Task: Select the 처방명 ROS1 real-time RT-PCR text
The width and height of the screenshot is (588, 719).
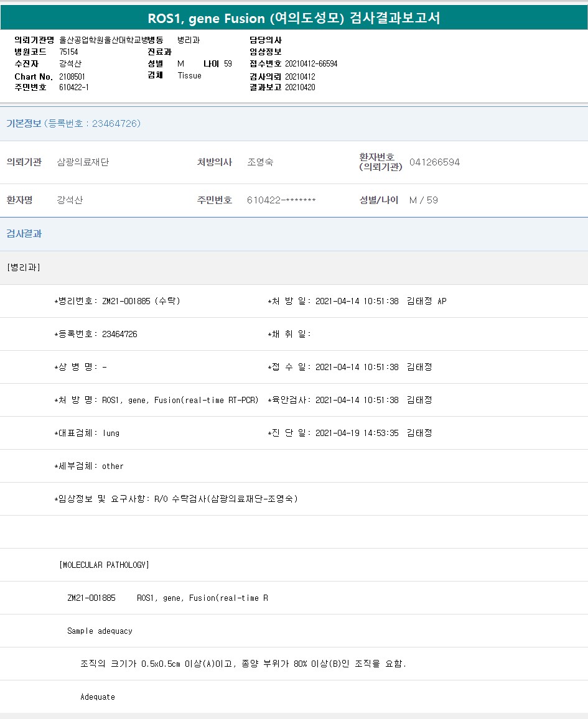Action: coord(180,400)
